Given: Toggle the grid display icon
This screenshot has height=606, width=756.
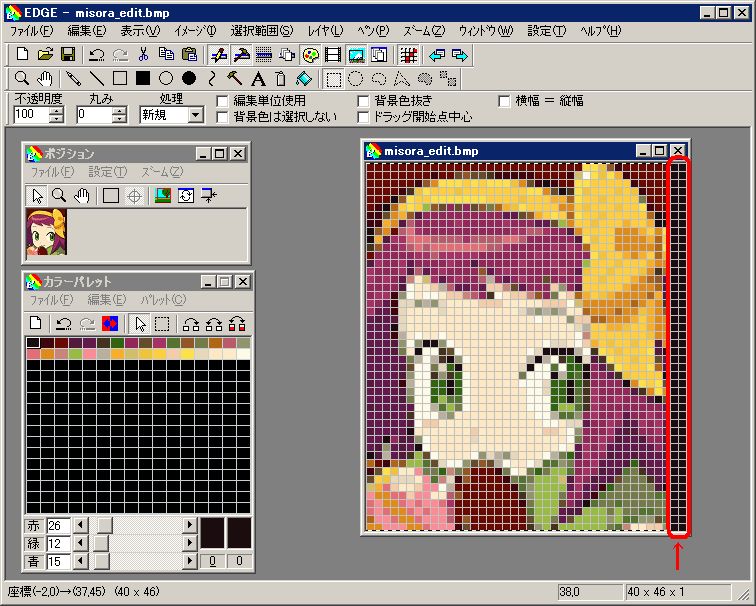Looking at the screenshot, I should tap(408, 54).
